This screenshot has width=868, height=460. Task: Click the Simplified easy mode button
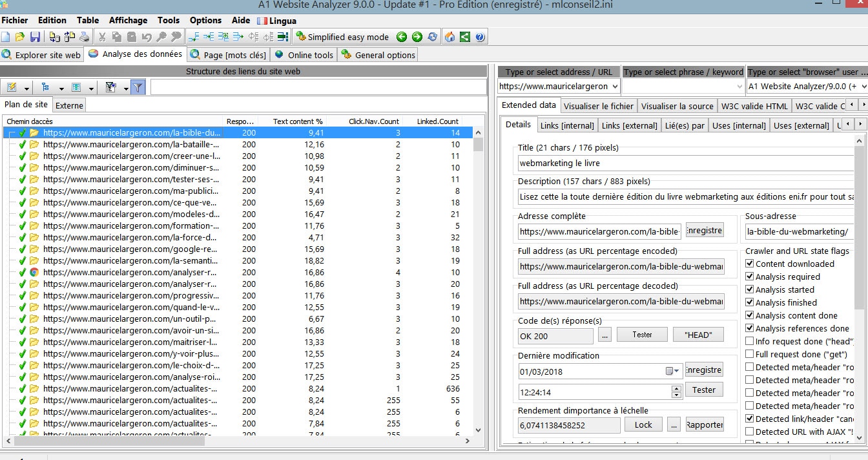pyautogui.click(x=342, y=37)
